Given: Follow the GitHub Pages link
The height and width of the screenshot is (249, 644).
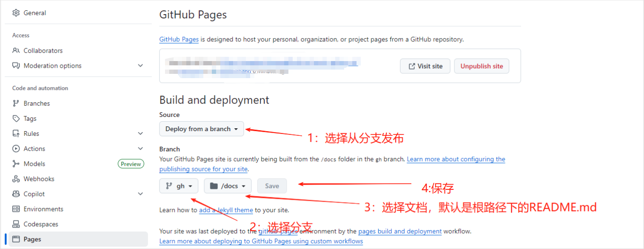Looking at the screenshot, I should click(x=179, y=39).
